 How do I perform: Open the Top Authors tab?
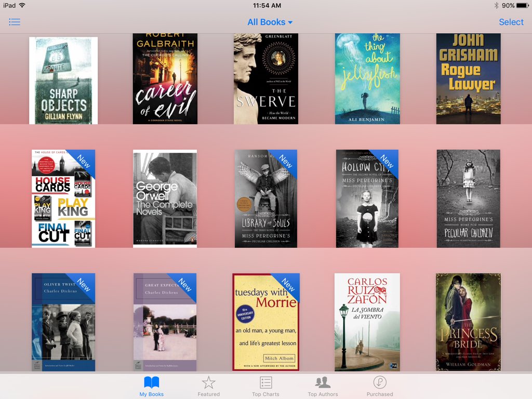pos(323,386)
